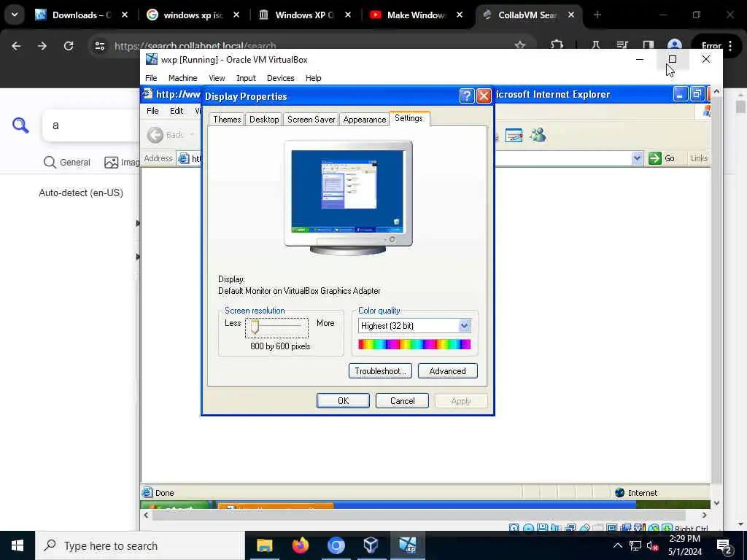
Task: Switch to Make Windows YouTube tab
Action: point(415,15)
